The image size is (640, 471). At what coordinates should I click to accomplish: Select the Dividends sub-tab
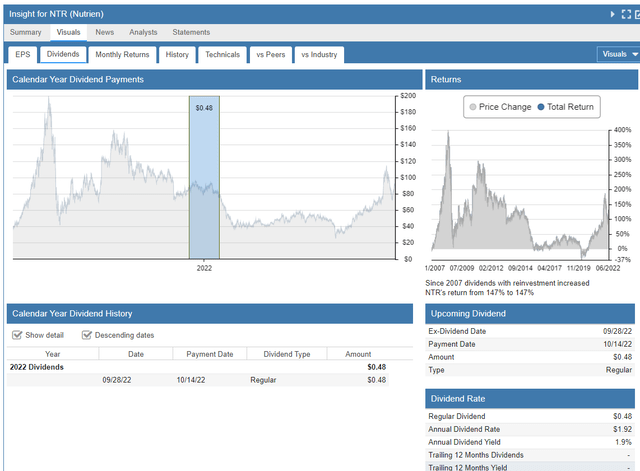click(63, 54)
